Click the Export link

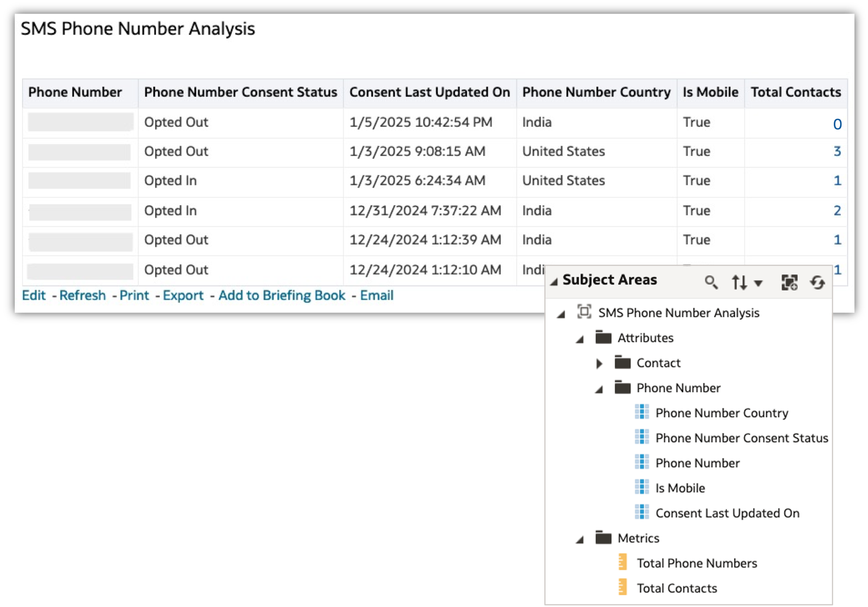[x=183, y=295]
